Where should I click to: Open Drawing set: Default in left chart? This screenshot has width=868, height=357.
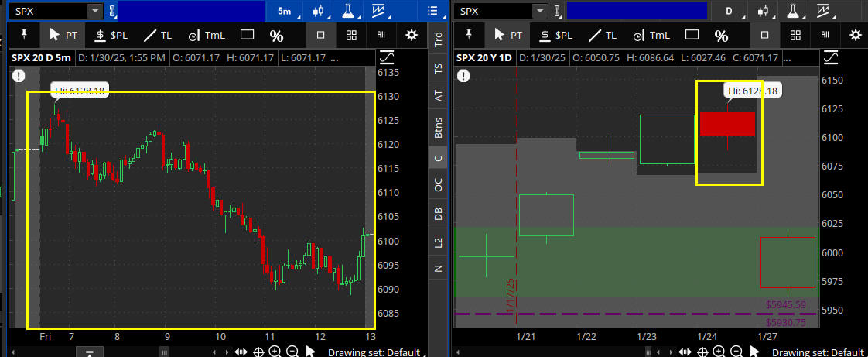click(x=374, y=352)
